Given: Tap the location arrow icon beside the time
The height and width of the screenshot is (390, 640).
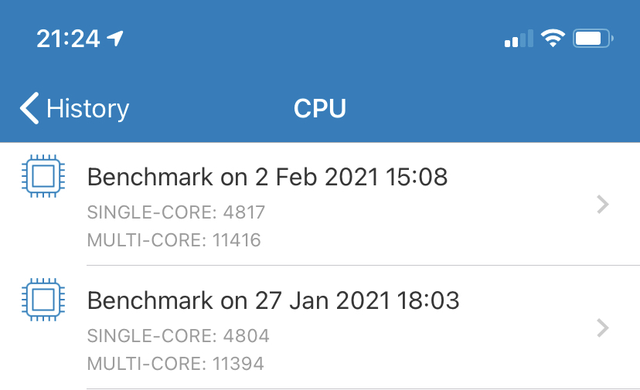Looking at the screenshot, I should pyautogui.click(x=115, y=38).
